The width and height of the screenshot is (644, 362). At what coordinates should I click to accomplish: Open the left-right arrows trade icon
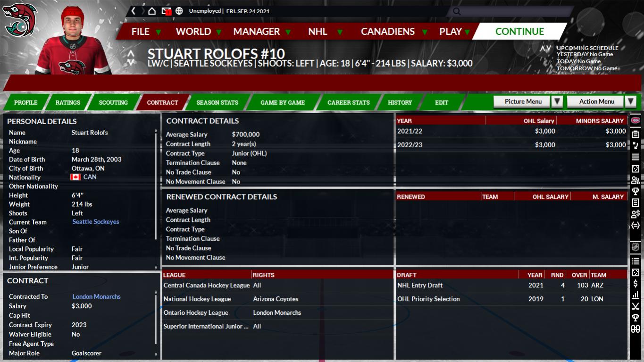coord(636,226)
